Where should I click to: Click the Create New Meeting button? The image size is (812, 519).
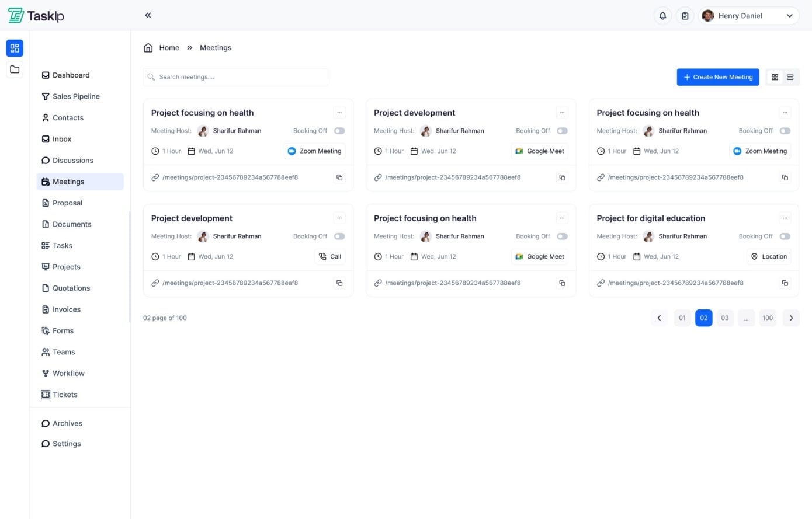click(717, 77)
